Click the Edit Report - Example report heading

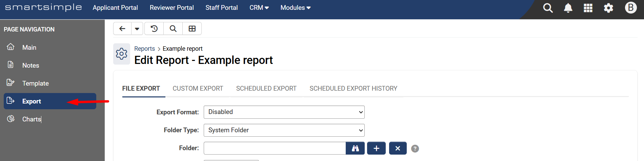coord(203,60)
